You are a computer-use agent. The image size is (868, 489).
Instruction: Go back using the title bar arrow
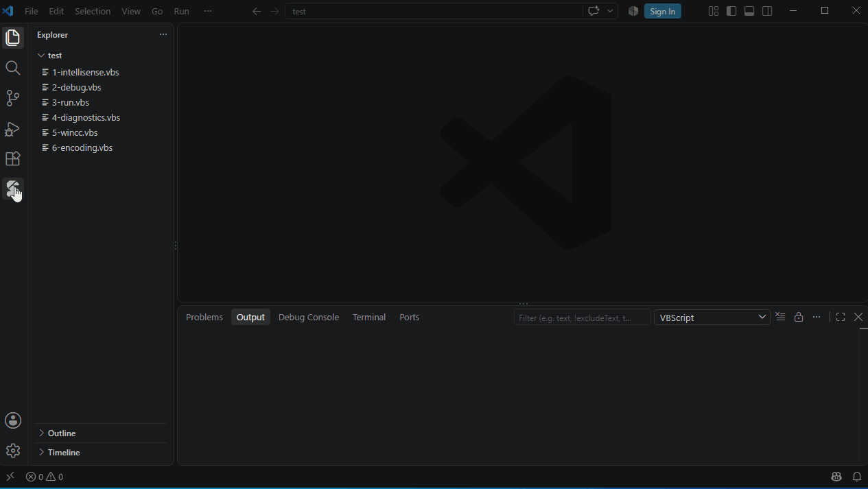tap(257, 11)
